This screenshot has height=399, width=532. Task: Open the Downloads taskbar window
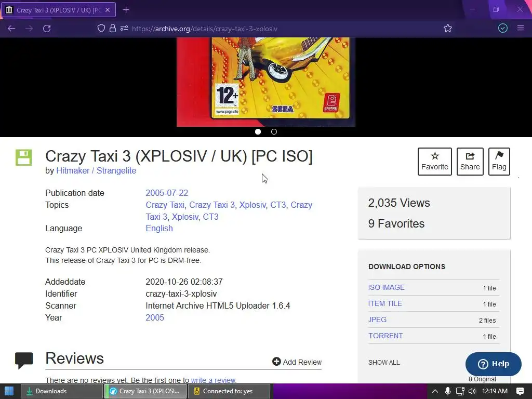[62, 391]
